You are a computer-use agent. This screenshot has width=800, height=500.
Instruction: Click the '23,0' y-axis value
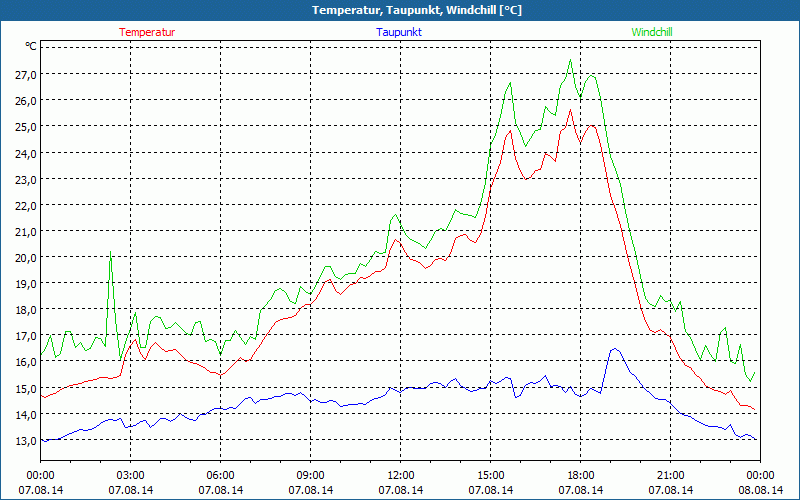click(x=26, y=179)
